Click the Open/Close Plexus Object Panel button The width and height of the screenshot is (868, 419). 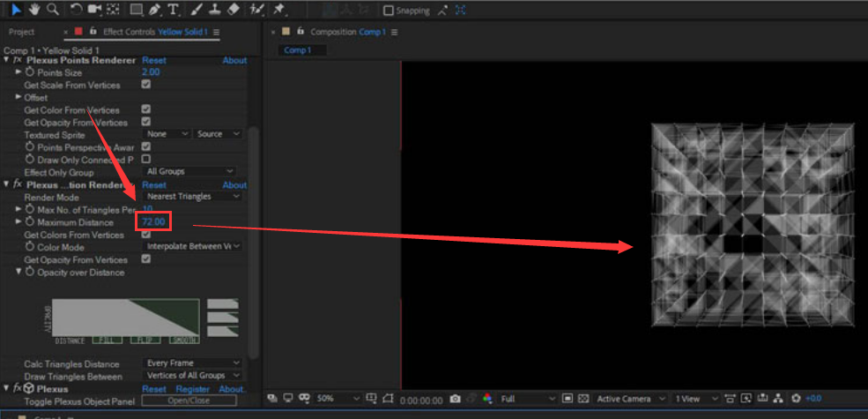(x=189, y=400)
